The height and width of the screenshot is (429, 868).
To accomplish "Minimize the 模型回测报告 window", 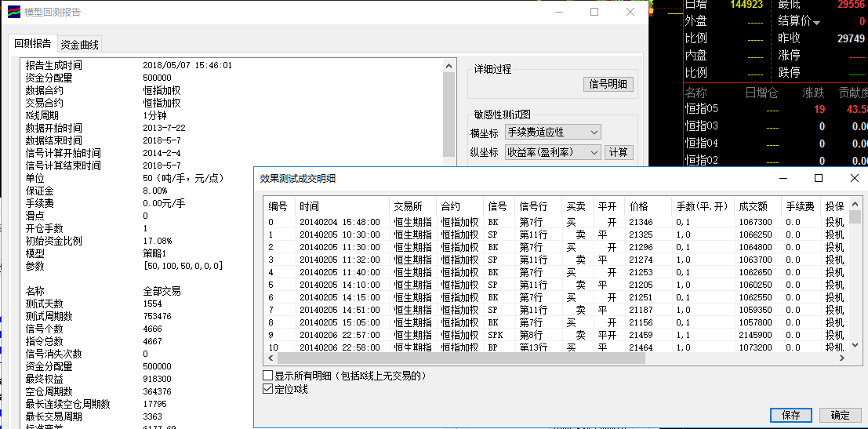I will tap(558, 13).
